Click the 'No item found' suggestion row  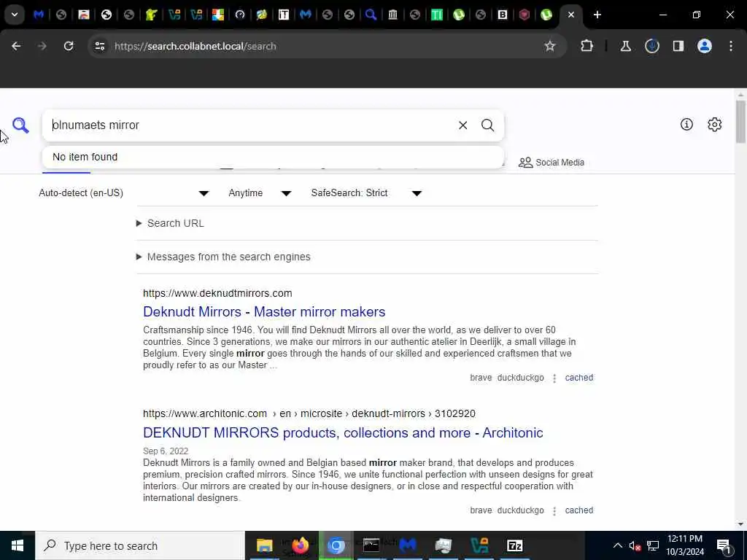point(273,157)
